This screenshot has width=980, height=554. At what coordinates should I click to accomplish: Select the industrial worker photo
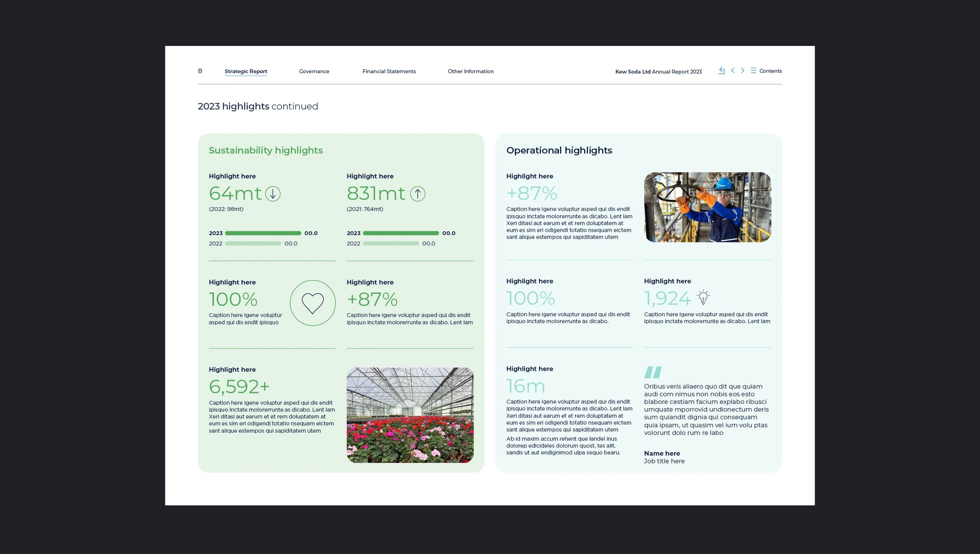point(707,207)
